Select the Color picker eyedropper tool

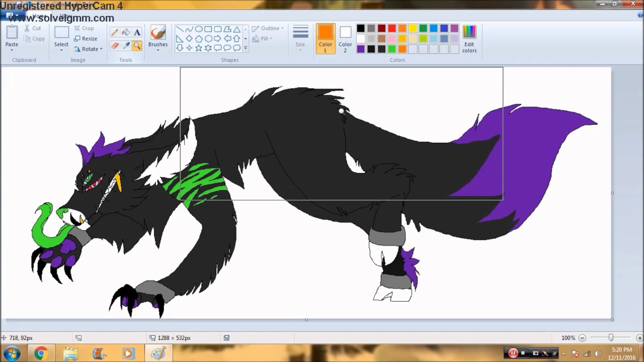126,46
